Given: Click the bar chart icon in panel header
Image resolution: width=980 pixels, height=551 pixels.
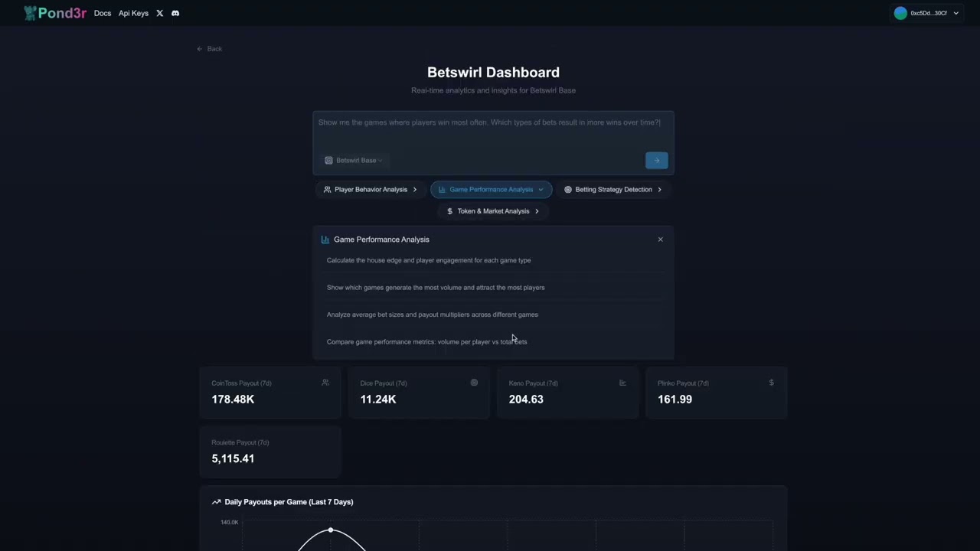Looking at the screenshot, I should (x=325, y=240).
